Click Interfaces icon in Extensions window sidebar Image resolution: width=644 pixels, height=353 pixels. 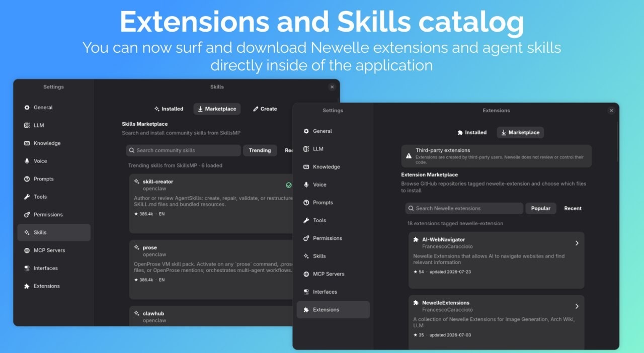tap(306, 292)
